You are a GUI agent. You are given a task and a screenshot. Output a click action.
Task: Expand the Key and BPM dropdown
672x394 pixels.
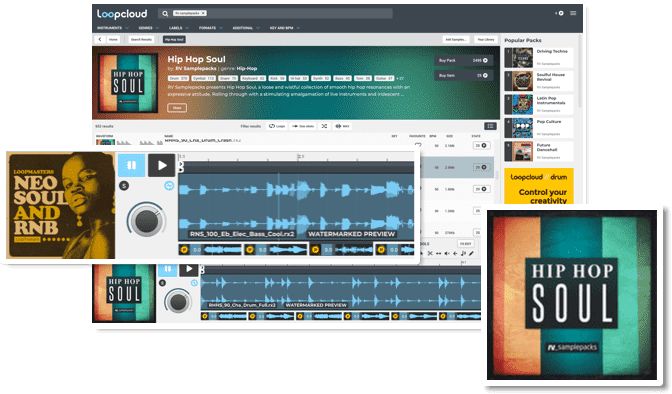[x=285, y=28]
